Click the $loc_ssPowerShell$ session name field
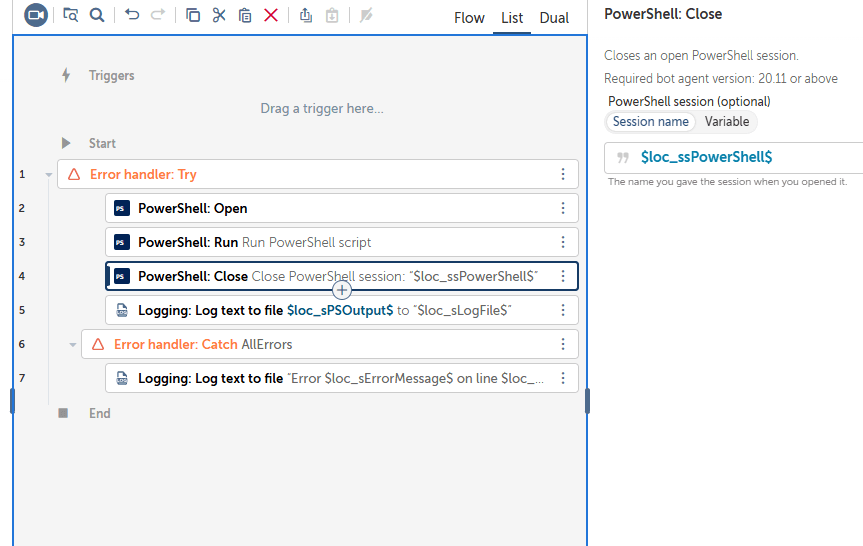Viewport: 863px width, 546px height. (x=734, y=157)
